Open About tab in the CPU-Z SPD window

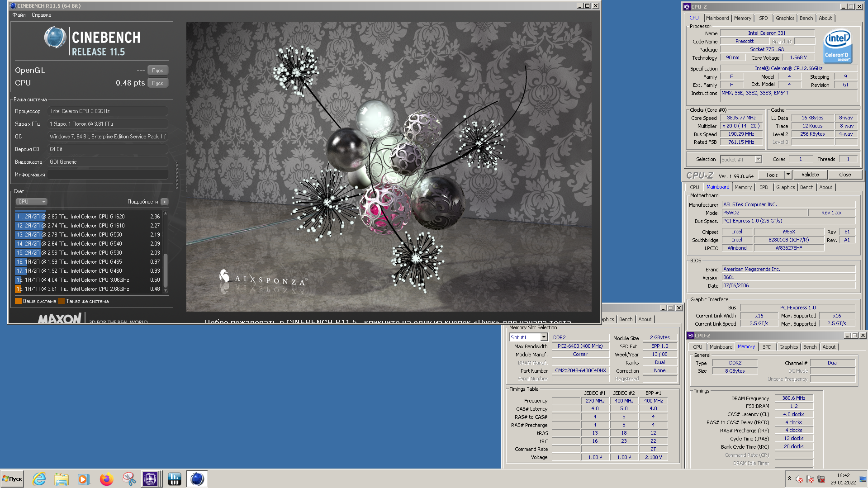pos(645,319)
